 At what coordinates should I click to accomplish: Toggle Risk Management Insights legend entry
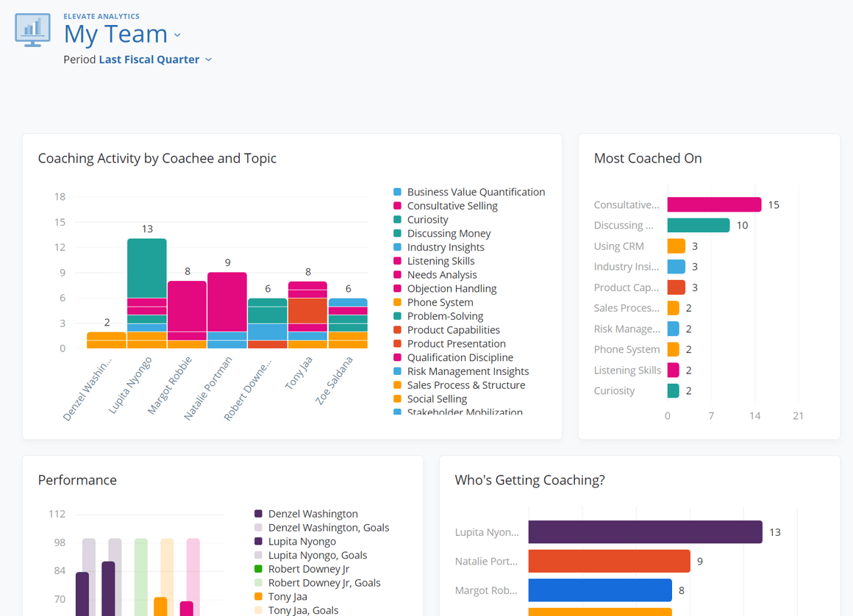[461, 370]
